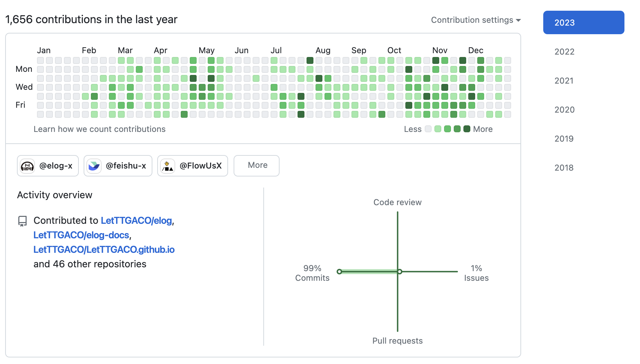Click the elog-x organization avatar icon

tap(27, 166)
